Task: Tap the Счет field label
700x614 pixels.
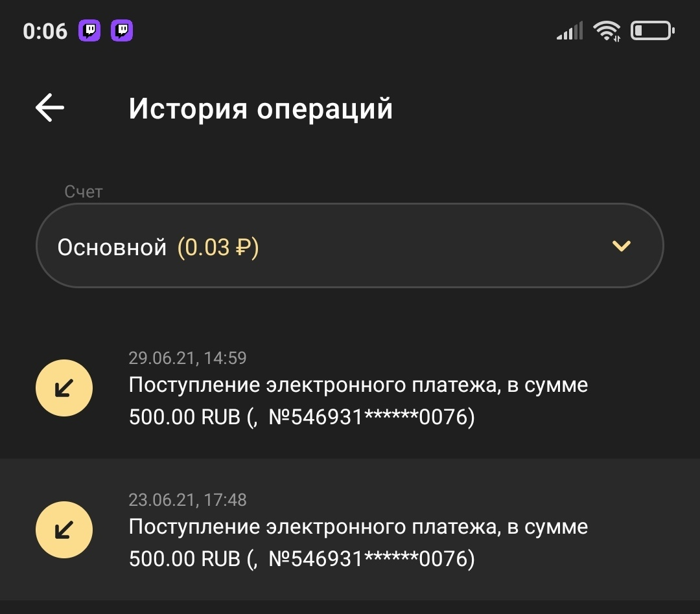Action: 84,192
